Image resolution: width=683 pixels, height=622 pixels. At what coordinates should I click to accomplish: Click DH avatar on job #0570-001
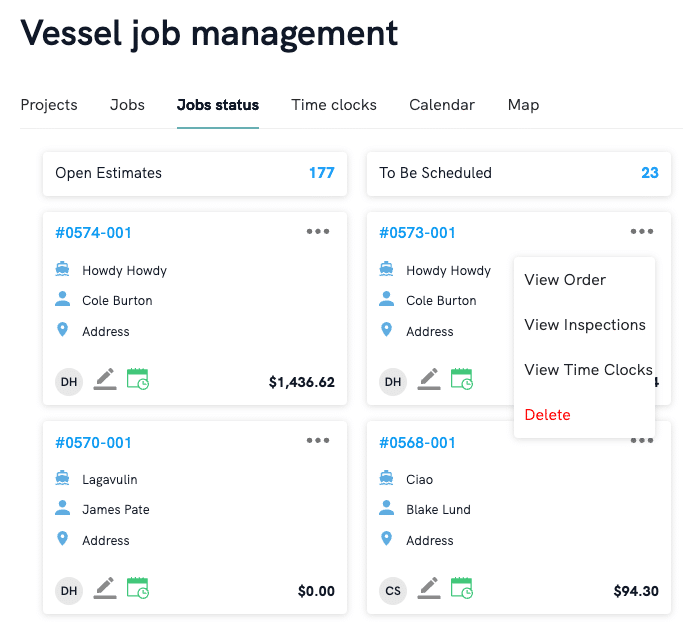pos(69,591)
